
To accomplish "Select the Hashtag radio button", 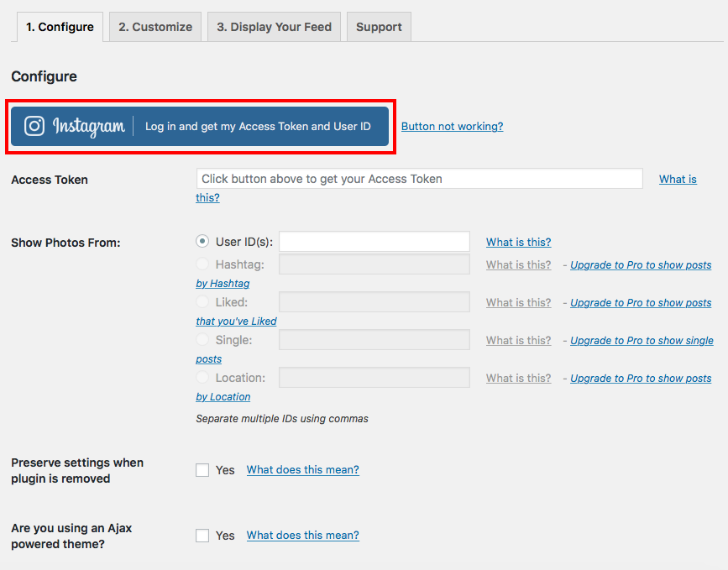I will tap(202, 264).
